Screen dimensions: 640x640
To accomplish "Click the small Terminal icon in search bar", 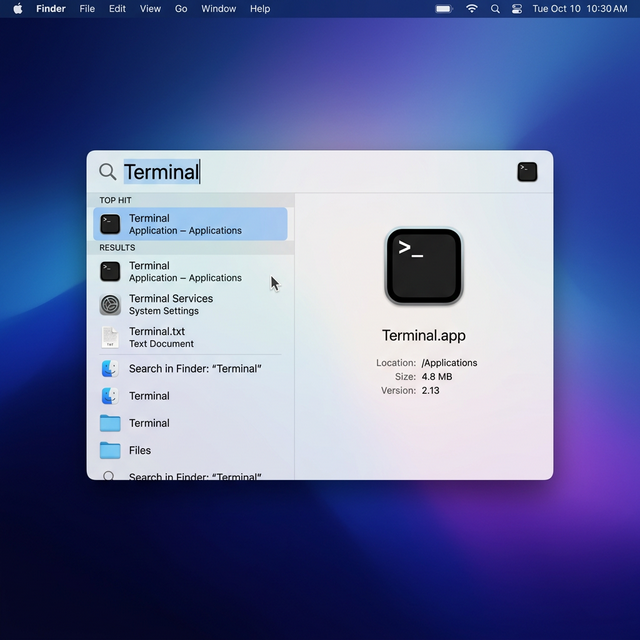I will pos(527,172).
